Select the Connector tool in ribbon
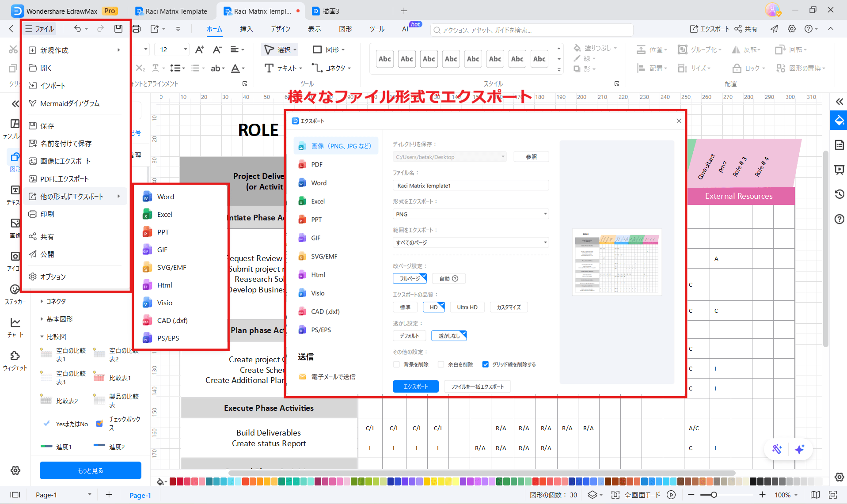The height and width of the screenshot is (504, 847). 331,68
